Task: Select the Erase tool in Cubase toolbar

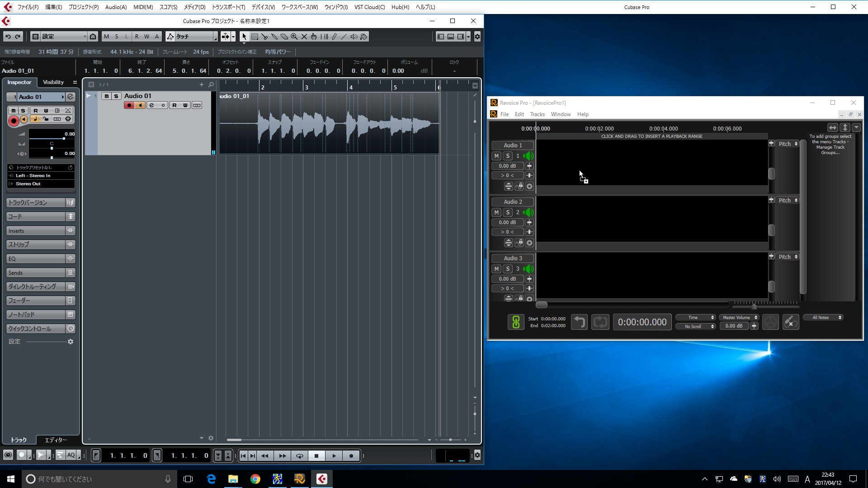Action: pos(284,37)
